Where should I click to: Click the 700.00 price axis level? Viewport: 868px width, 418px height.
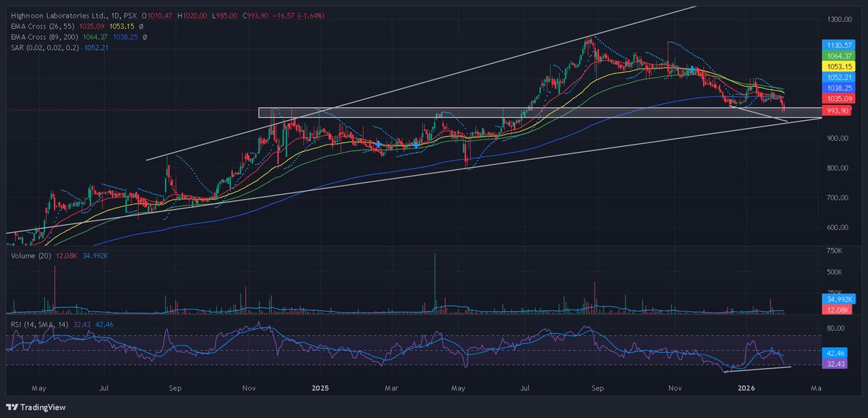[x=838, y=197]
